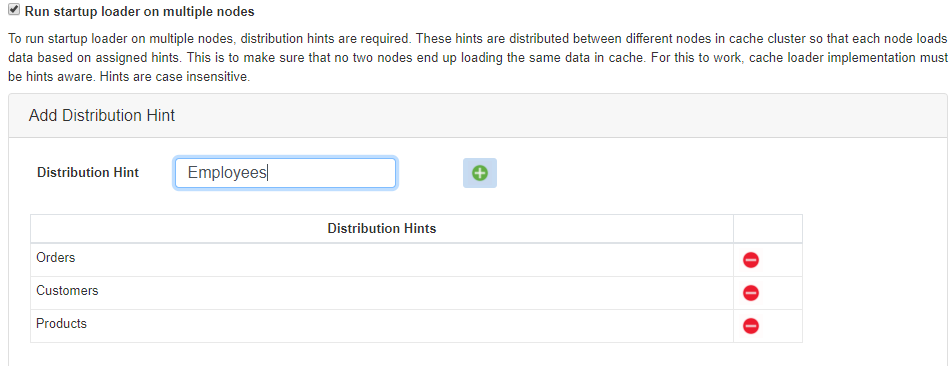Click the Add Distribution Hint panel heading
Screen dimensions: 952x366
tap(102, 115)
